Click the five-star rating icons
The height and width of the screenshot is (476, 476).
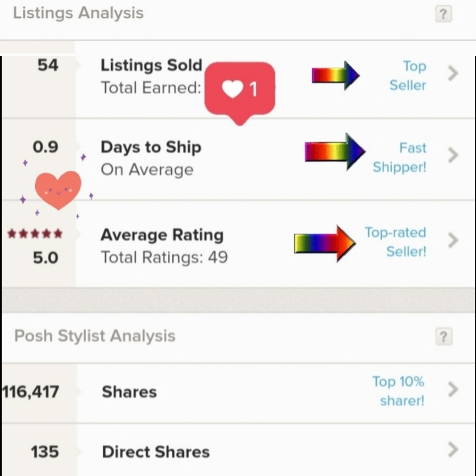(35, 234)
